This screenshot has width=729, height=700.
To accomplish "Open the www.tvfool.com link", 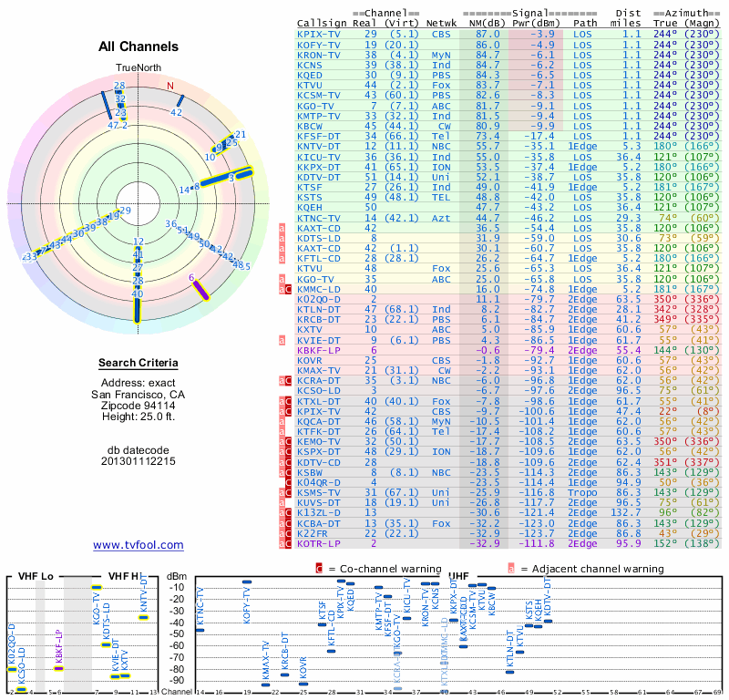I will point(139,545).
